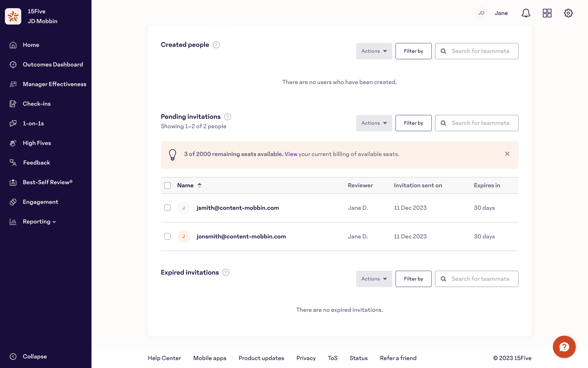Click the 1-on-1s chat icon
This screenshot has height=368, width=588.
tap(13, 124)
